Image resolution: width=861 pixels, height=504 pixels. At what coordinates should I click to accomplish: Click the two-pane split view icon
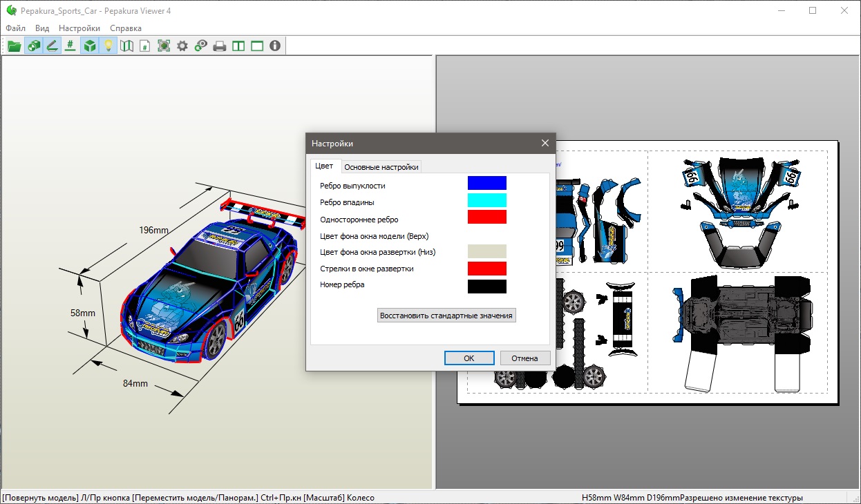[x=238, y=46]
